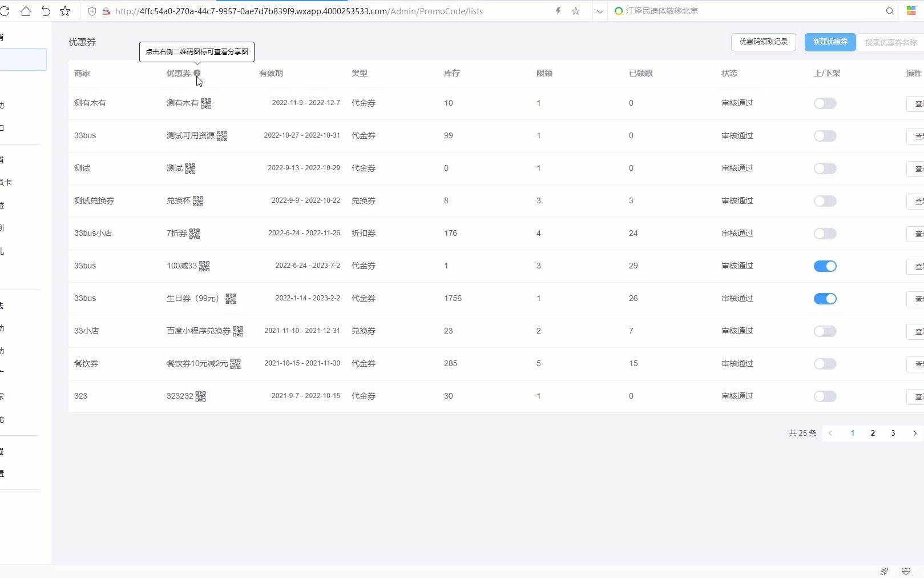Disable shelf switch for 100减33

825,266
